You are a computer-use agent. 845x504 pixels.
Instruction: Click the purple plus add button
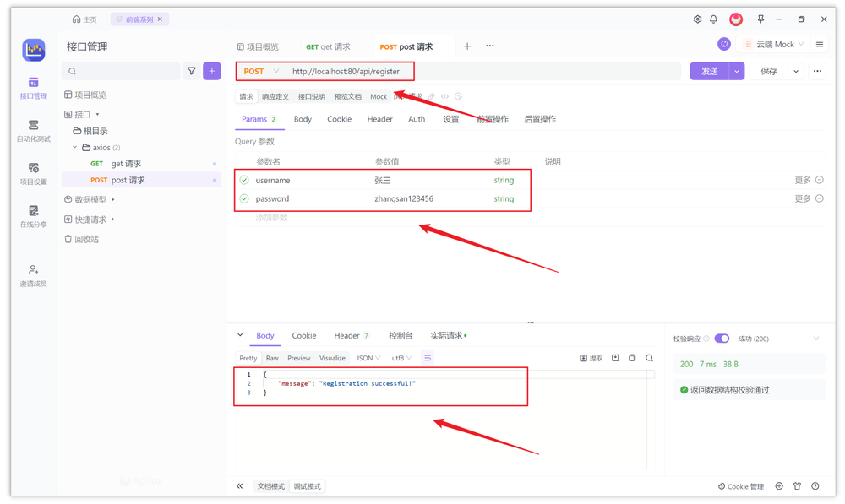point(212,71)
